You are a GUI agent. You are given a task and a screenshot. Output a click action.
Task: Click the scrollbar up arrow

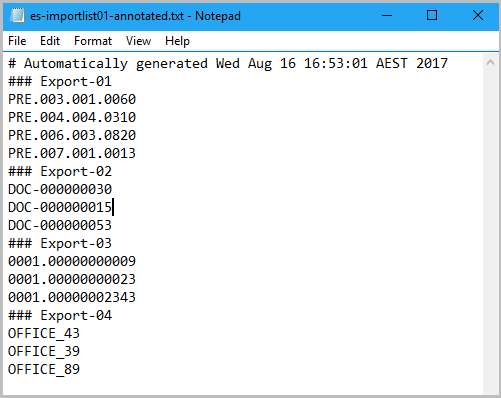point(490,62)
